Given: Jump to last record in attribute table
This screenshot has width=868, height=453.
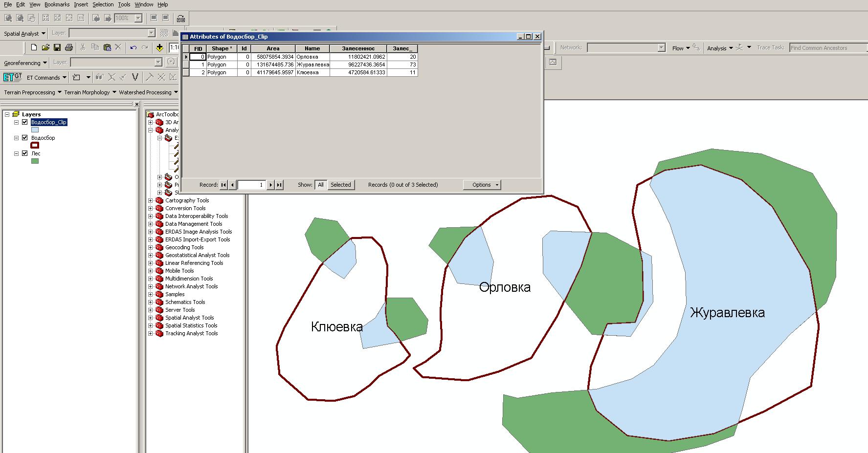Looking at the screenshot, I should coord(279,185).
